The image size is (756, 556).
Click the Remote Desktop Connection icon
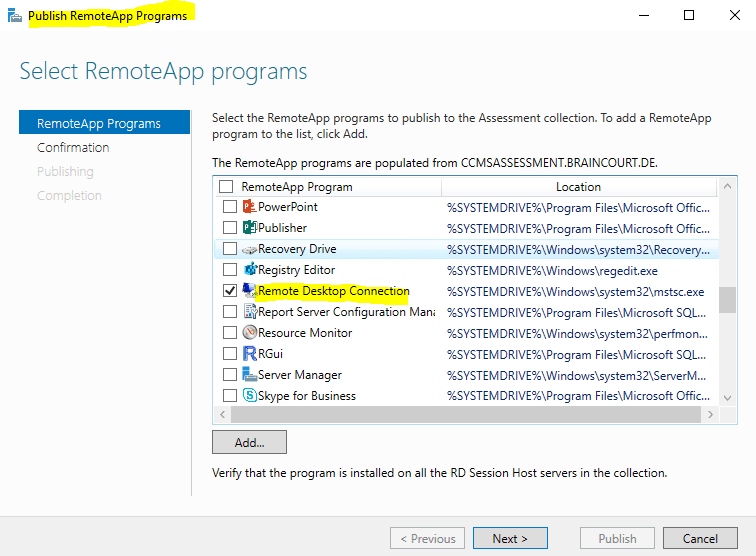(x=249, y=291)
